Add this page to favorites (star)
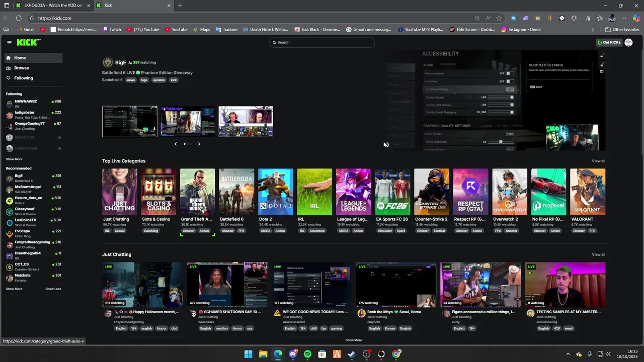The image size is (644, 362). [499, 18]
